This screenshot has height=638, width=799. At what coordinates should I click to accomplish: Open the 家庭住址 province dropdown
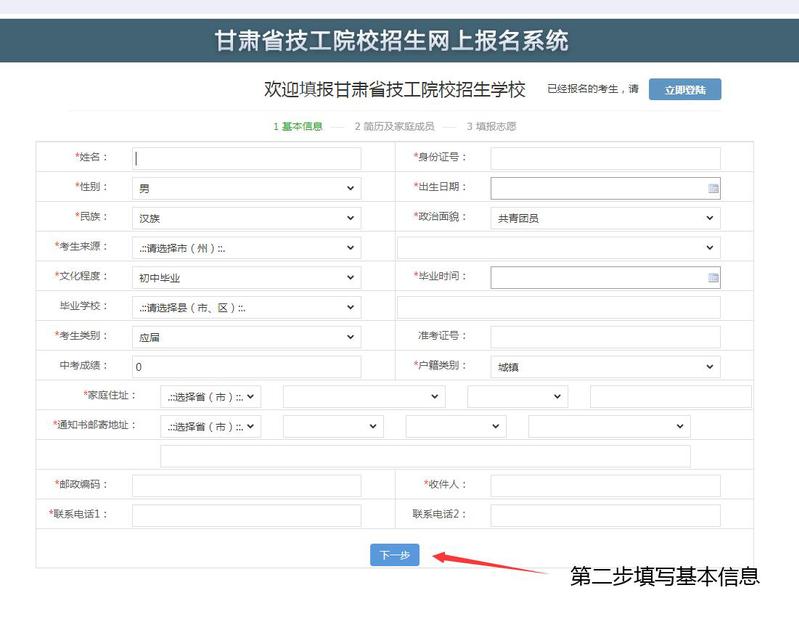210,396
